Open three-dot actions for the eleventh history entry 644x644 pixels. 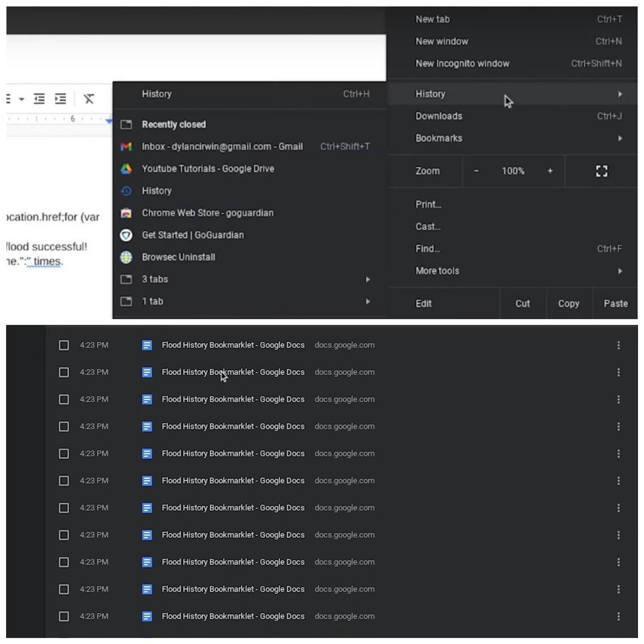[x=618, y=616]
